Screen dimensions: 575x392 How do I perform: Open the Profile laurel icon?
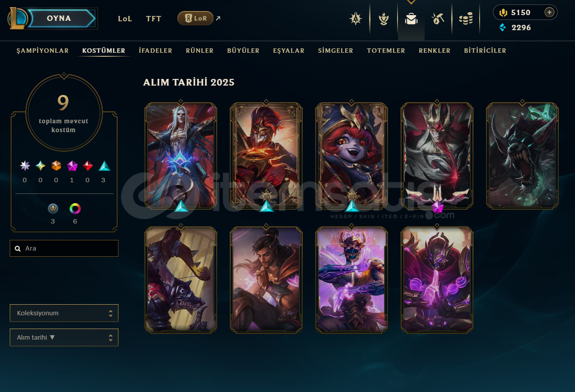pos(383,19)
